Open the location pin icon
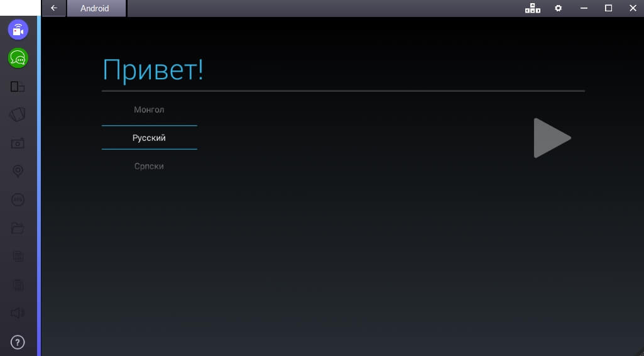Image resolution: width=644 pixels, height=356 pixels. [x=18, y=171]
